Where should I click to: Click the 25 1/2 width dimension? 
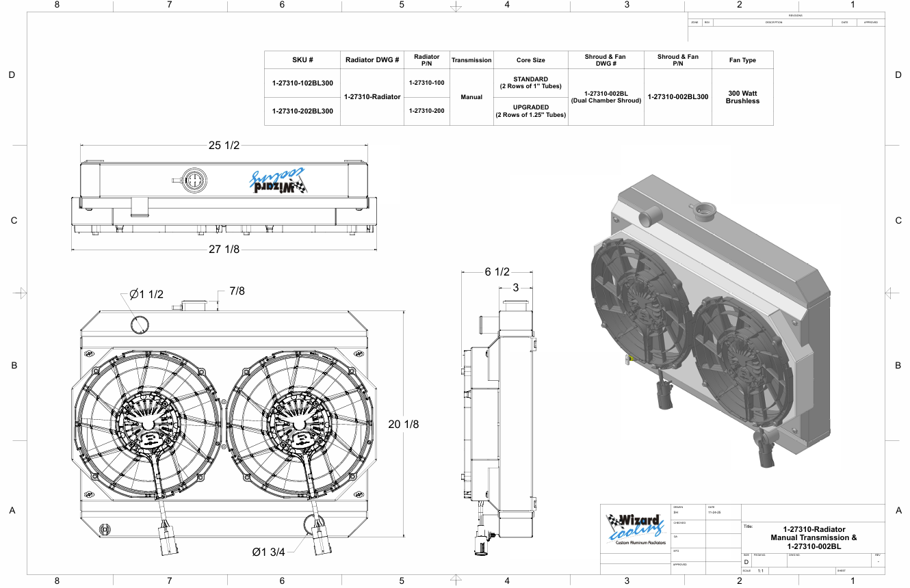pos(224,145)
